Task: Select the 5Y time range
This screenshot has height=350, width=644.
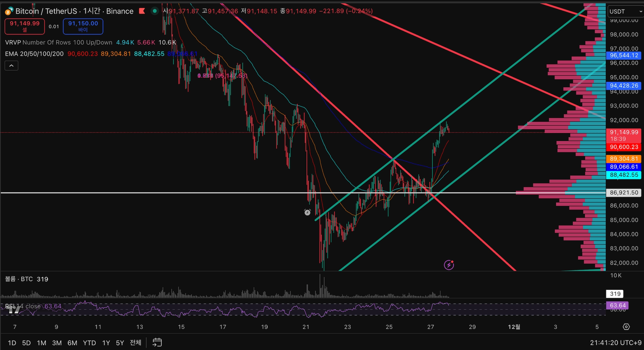Action: coord(120,343)
